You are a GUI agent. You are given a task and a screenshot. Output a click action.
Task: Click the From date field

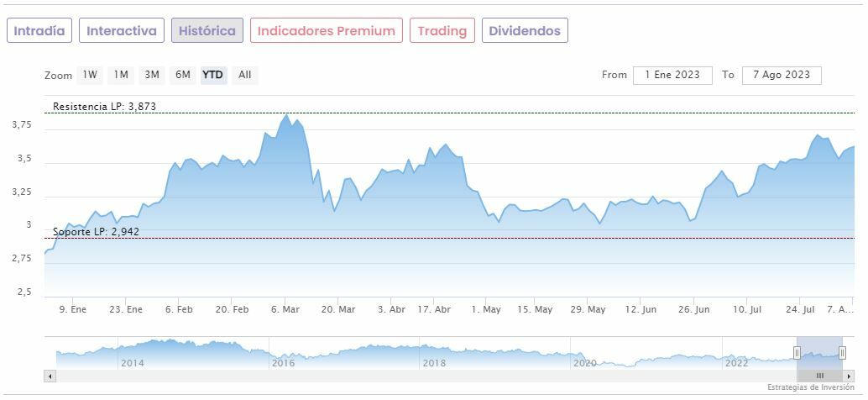coord(672,75)
